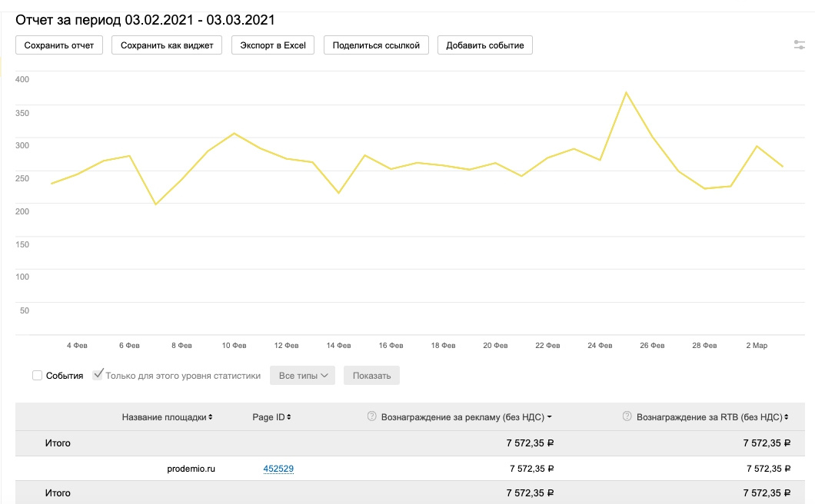Click 'Сохранить отчет' button
Image resolution: width=815 pixels, height=504 pixels.
tap(59, 45)
